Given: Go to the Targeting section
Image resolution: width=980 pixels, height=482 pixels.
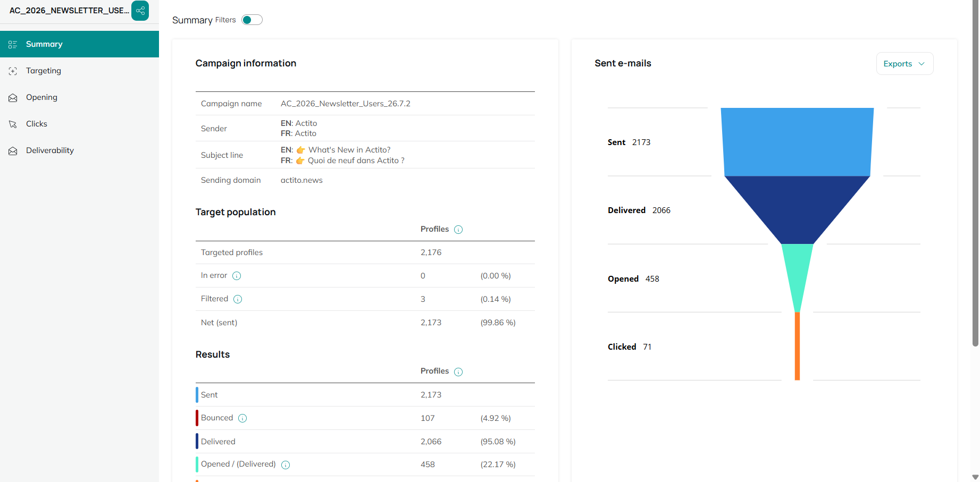Looking at the screenshot, I should pyautogui.click(x=79, y=71).
